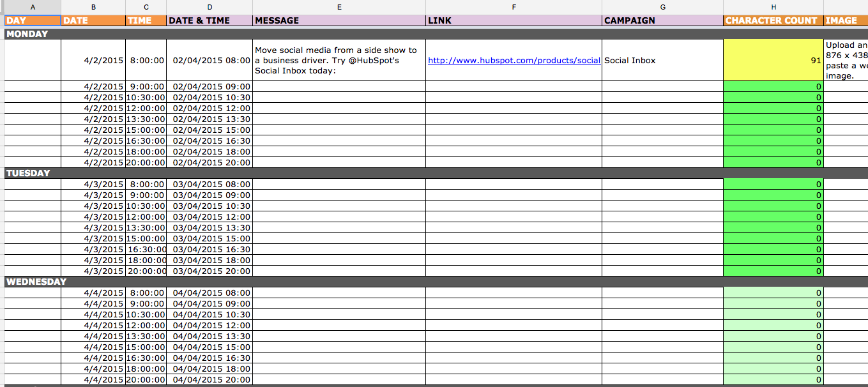
Task: Select the 02/04/2015 18:00 date & time cell
Action: [x=209, y=152]
